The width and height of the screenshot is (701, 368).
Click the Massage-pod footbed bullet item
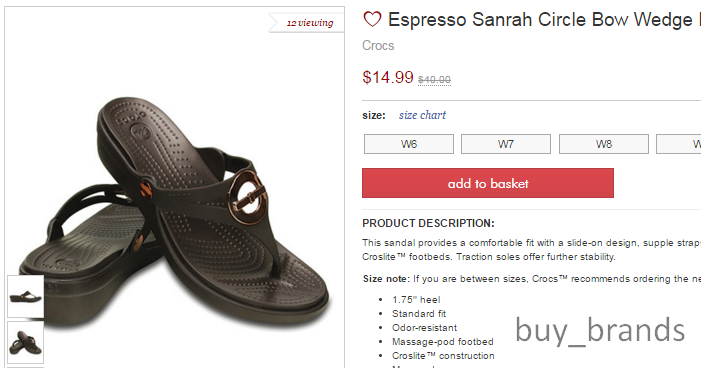[x=443, y=342]
